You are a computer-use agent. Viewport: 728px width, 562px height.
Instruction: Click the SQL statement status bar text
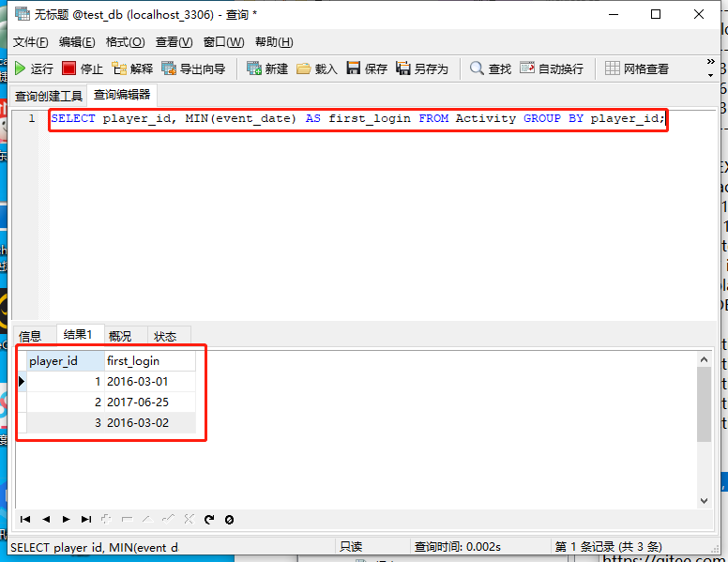click(x=95, y=548)
